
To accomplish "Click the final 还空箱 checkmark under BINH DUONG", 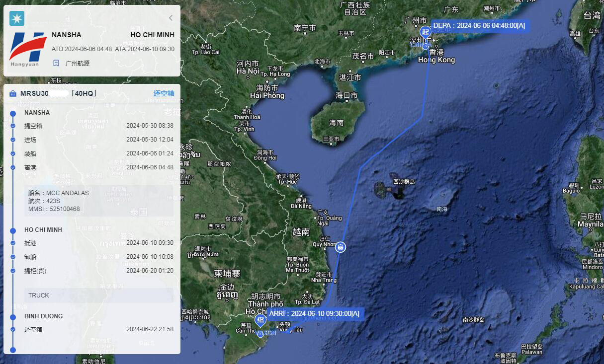I will [x=13, y=329].
